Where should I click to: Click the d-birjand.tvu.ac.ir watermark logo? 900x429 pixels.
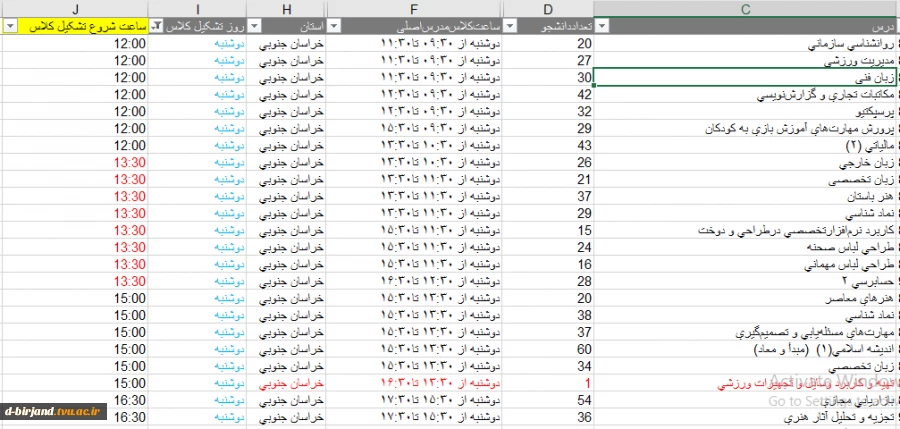53,411
